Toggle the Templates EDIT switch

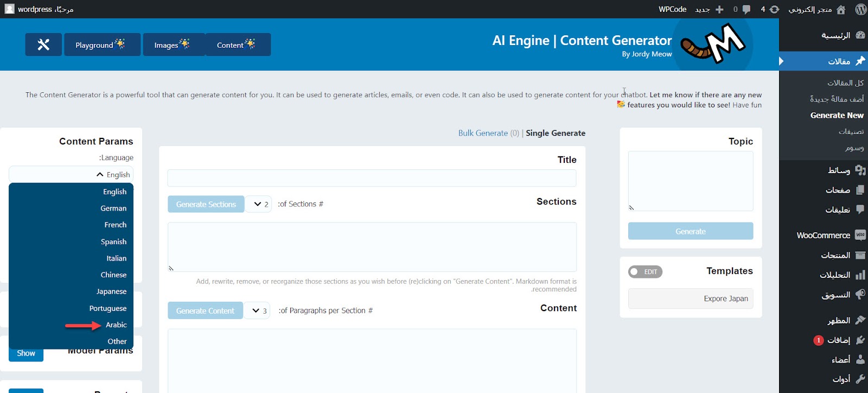coord(645,271)
